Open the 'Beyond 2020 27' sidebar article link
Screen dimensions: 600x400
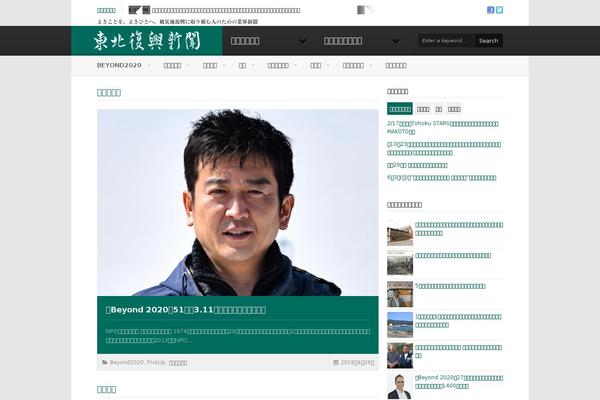click(459, 382)
